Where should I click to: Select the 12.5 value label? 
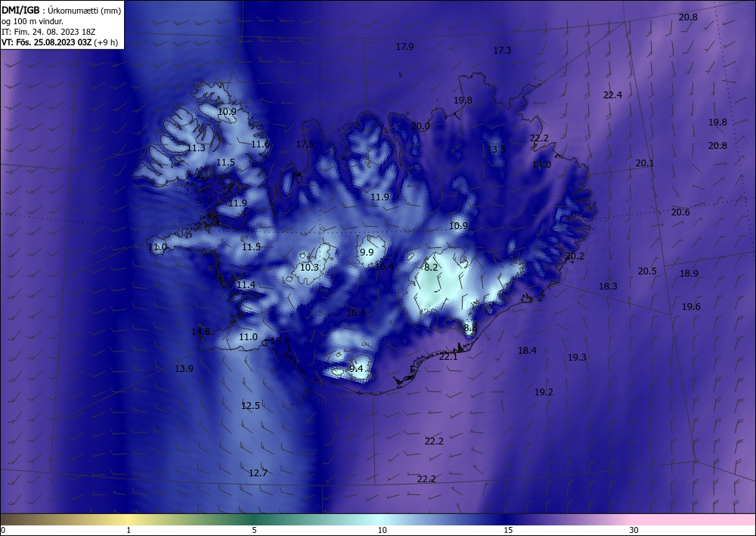pos(250,406)
